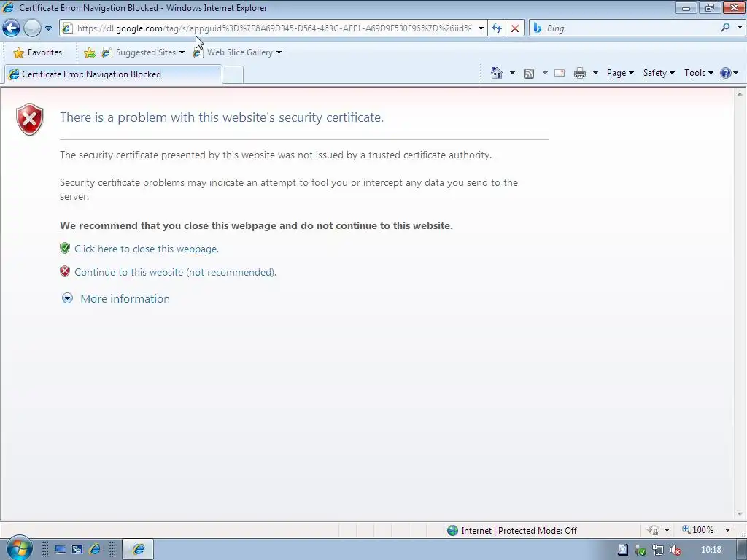Open the Windows Start orb
This screenshot has width=747, height=560.
pos(19,548)
